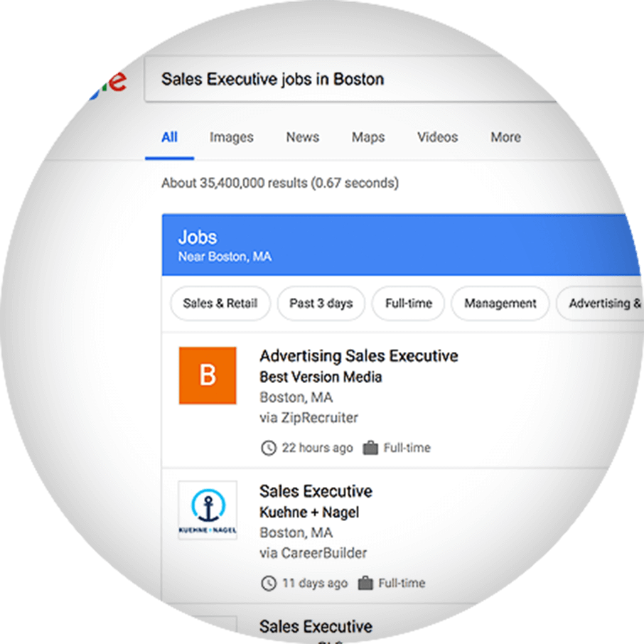The width and height of the screenshot is (644, 644).
Task: Toggle the Sales & Retail filter chip
Action: (220, 303)
